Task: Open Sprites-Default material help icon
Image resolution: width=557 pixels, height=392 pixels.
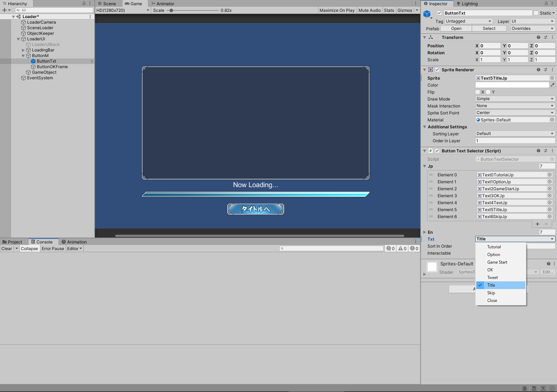Action: click(x=549, y=264)
